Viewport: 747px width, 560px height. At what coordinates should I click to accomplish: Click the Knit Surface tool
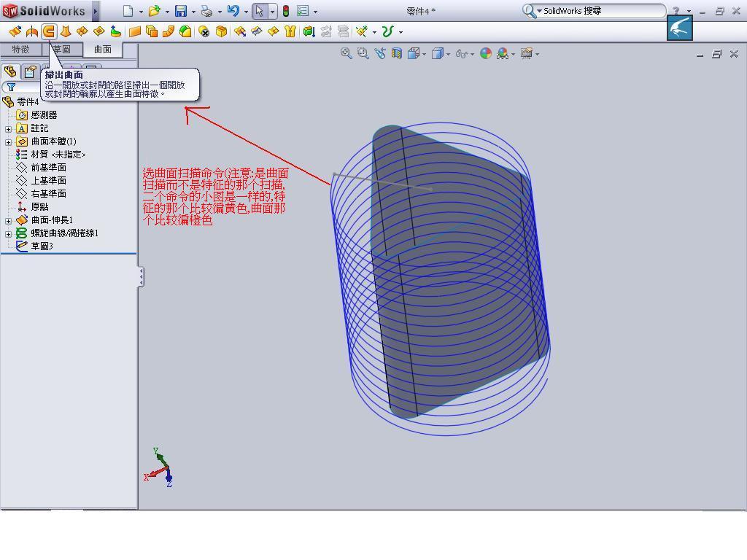click(290, 32)
